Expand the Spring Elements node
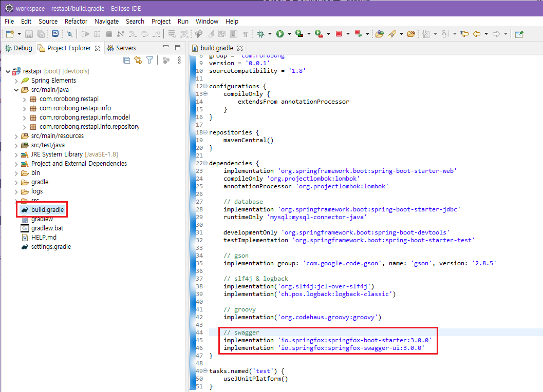543x392 pixels. click(x=16, y=81)
